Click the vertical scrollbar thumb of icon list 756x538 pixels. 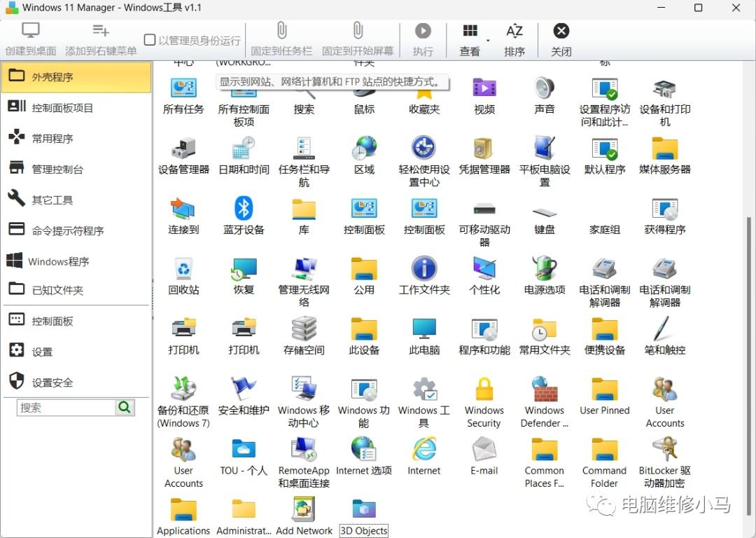pos(749,365)
